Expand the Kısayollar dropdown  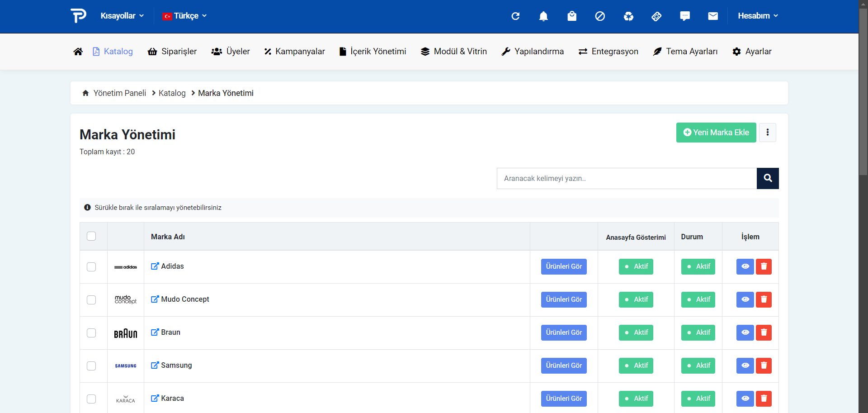[122, 16]
